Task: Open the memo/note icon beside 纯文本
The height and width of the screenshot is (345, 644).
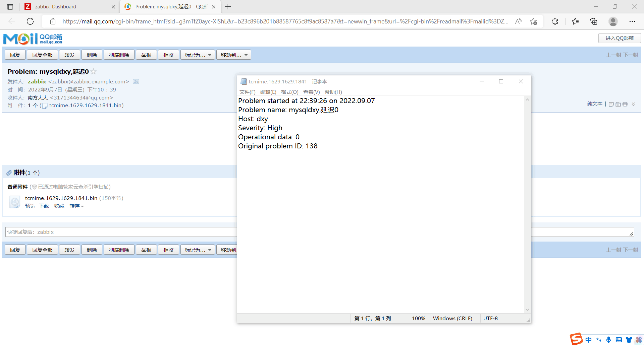Action: click(611, 104)
